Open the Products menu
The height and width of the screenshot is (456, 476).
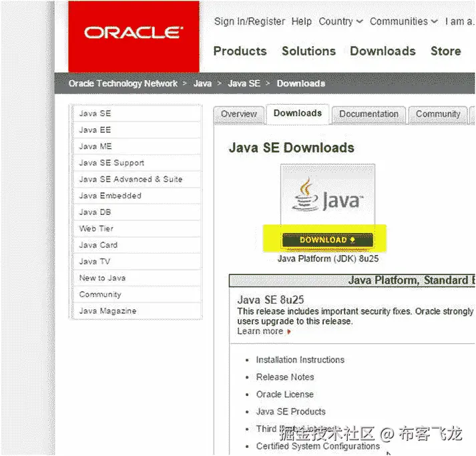[240, 51]
